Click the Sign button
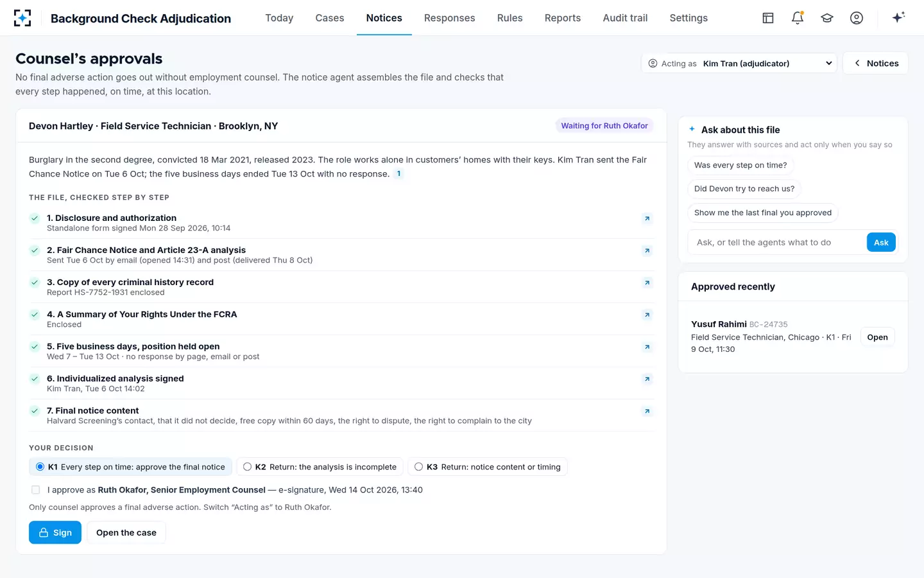The width and height of the screenshot is (924, 578). [x=55, y=532]
